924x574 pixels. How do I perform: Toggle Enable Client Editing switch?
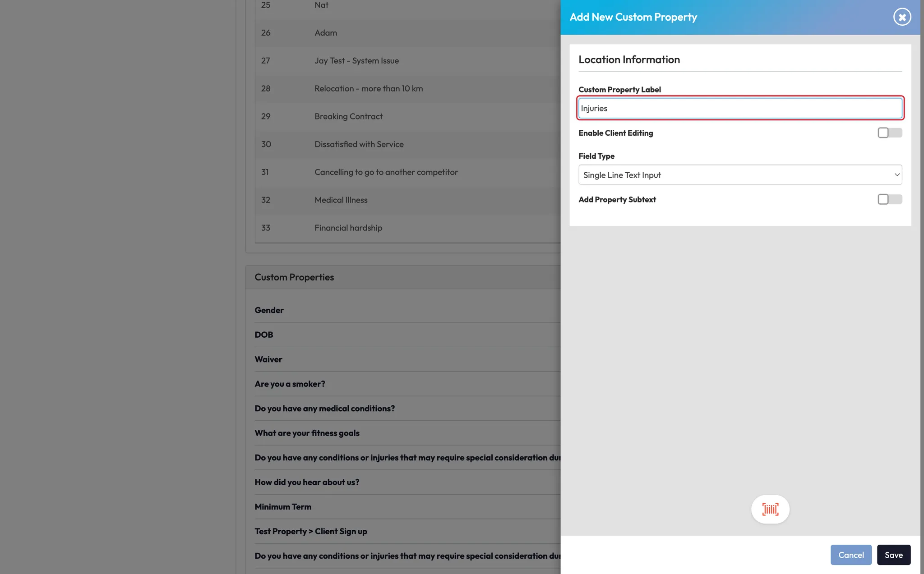[889, 133]
